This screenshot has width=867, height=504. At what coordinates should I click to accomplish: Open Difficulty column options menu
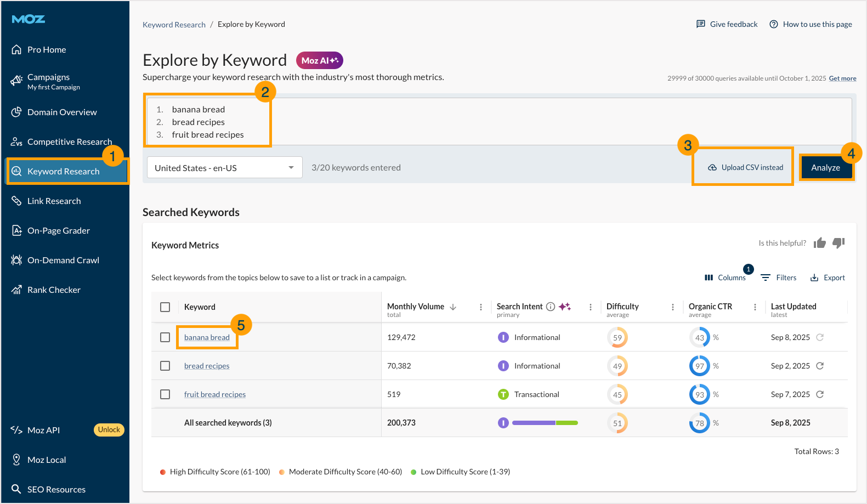coord(673,307)
